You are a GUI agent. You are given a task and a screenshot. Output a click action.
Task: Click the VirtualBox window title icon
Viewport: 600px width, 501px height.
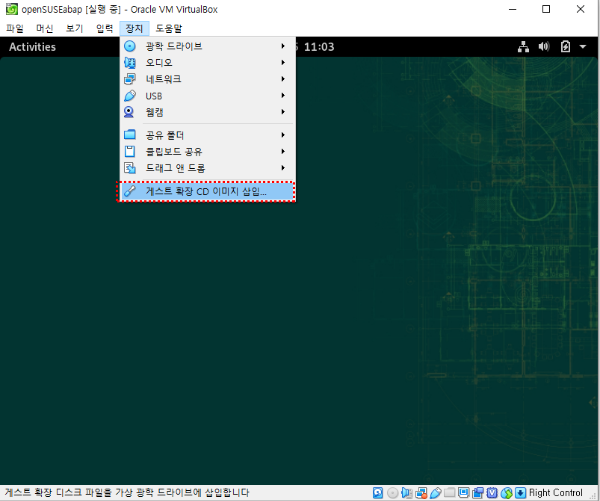point(12,9)
